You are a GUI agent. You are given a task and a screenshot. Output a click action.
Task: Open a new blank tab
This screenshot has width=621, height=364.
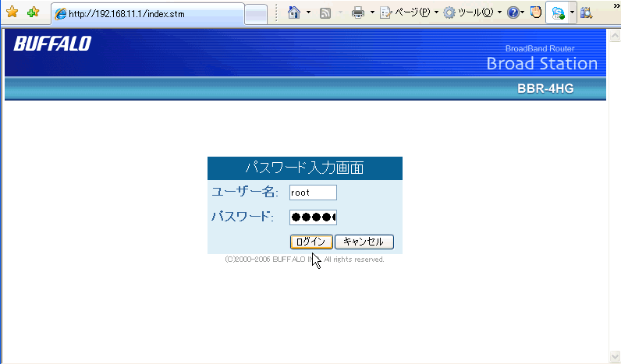point(256,14)
